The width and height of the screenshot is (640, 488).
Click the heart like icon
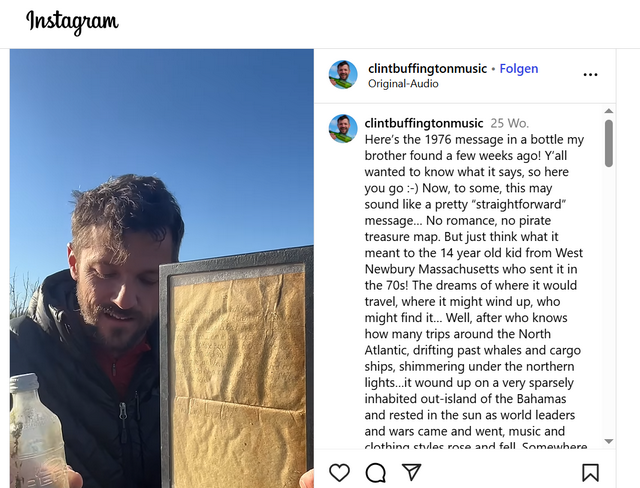click(x=339, y=472)
